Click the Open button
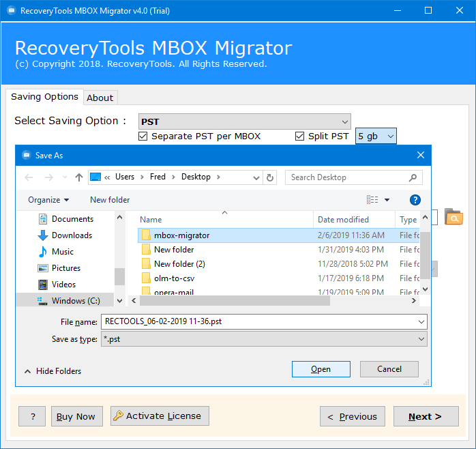The image size is (476, 449). (321, 369)
